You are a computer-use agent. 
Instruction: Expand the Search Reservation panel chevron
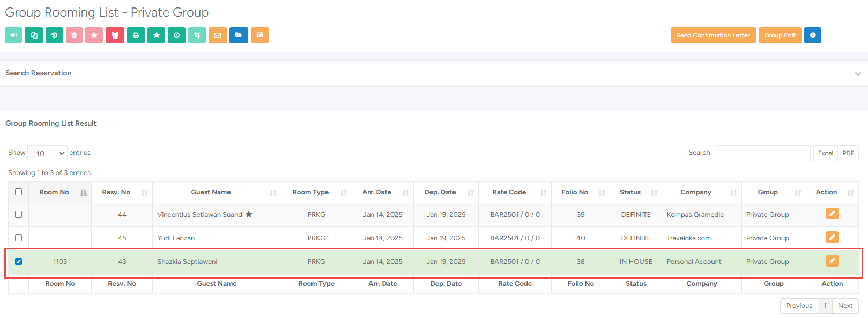(x=858, y=74)
